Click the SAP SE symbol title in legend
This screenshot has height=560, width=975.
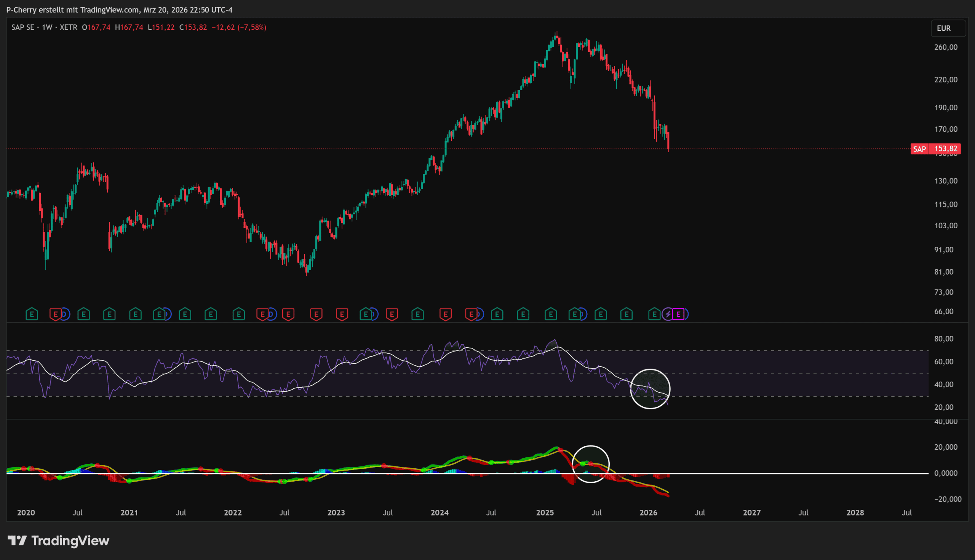click(22, 27)
